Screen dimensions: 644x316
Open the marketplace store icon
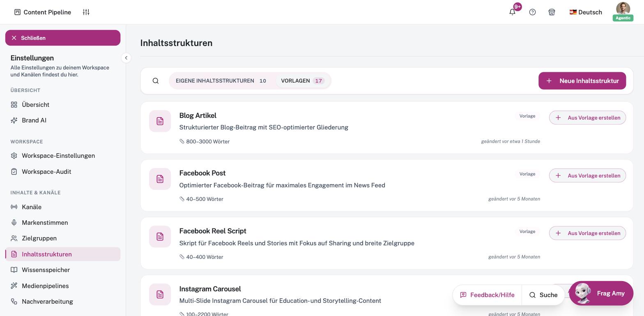[x=552, y=12]
